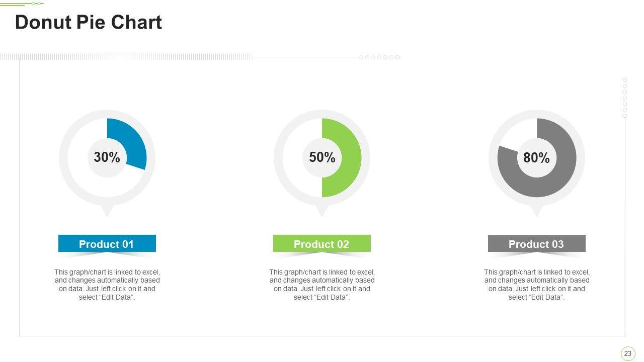Click the vertical column of circles at the right edge

625,98
